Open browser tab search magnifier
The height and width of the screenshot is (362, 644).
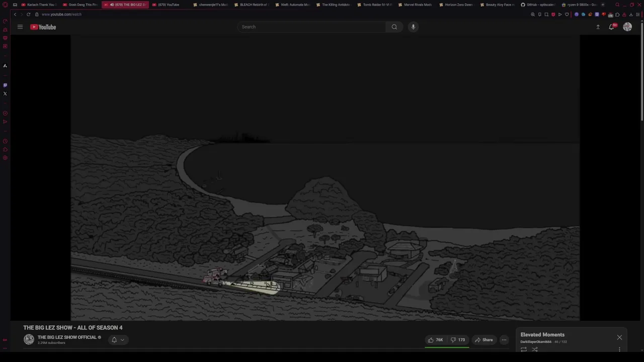tap(617, 5)
